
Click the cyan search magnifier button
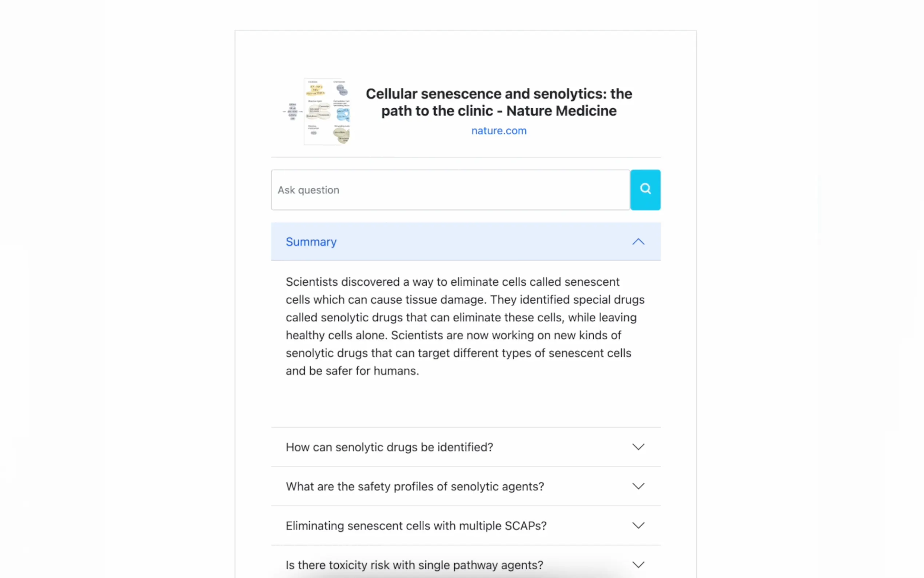click(x=645, y=190)
